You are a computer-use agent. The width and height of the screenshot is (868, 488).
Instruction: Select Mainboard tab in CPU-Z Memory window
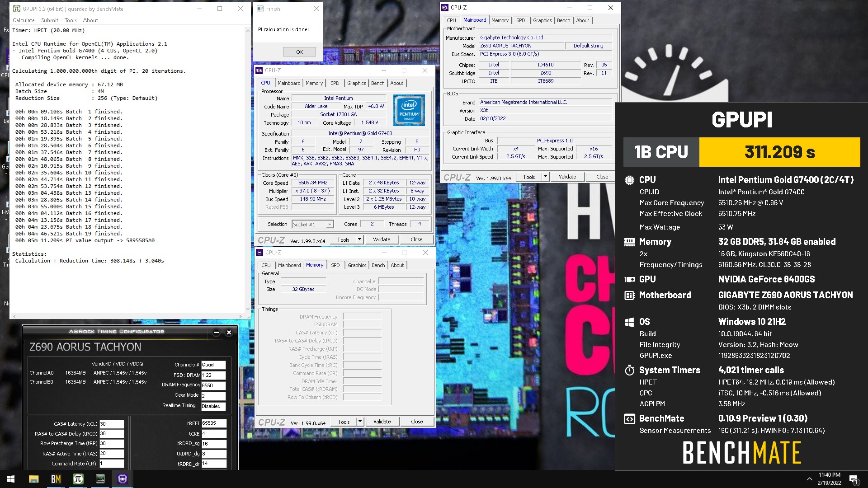[x=289, y=265]
